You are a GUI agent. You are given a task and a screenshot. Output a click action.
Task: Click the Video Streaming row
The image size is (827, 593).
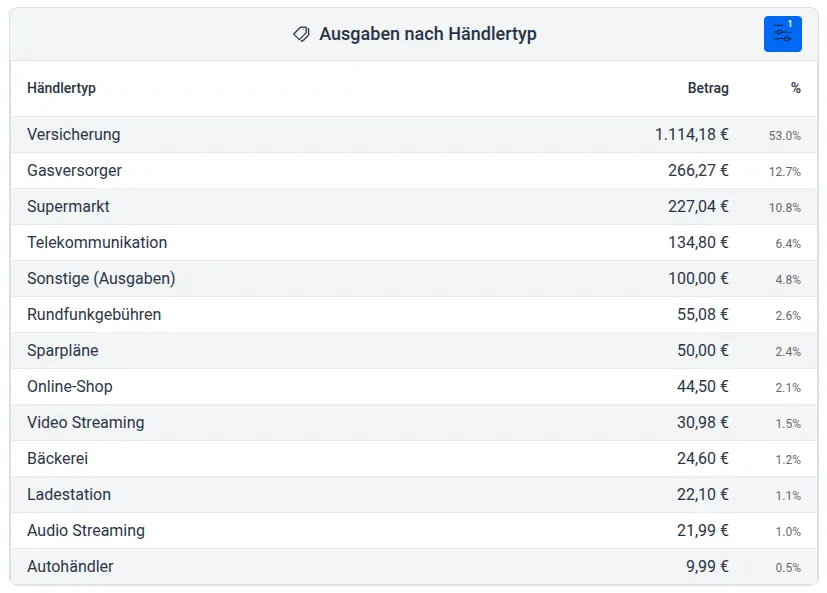click(400, 422)
